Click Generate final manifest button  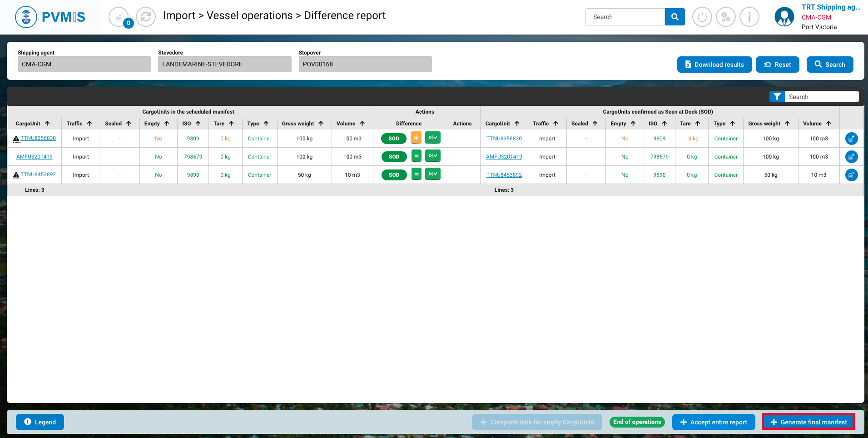tap(808, 422)
